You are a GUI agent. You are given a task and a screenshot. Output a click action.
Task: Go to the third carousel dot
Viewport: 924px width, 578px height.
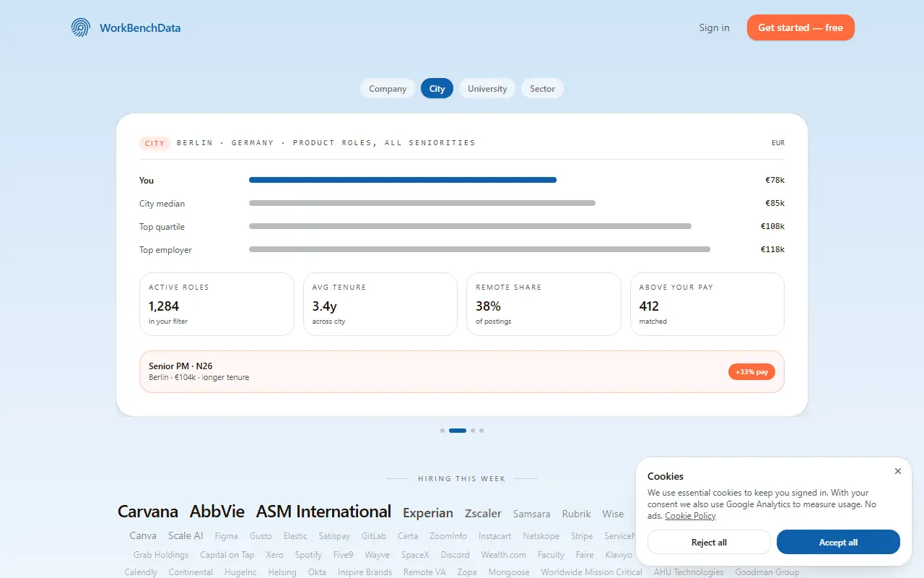click(473, 431)
